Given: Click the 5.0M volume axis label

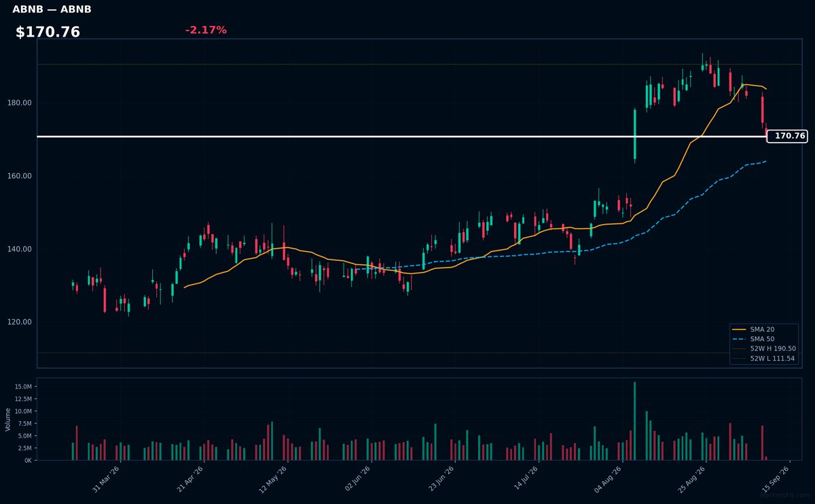Looking at the screenshot, I should click(x=24, y=435).
